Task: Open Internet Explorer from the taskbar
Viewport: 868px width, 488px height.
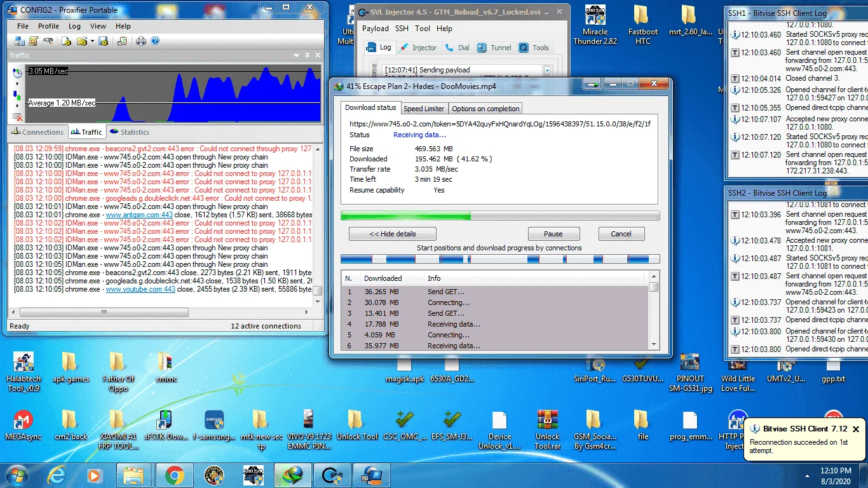Action: [57, 475]
